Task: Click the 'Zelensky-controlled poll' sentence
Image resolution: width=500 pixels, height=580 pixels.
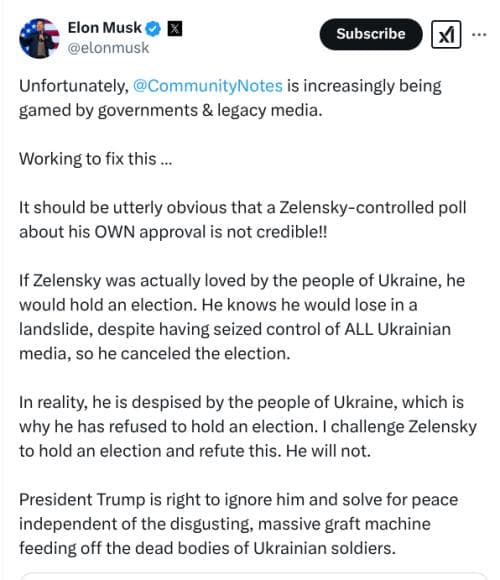Action: [x=243, y=220]
